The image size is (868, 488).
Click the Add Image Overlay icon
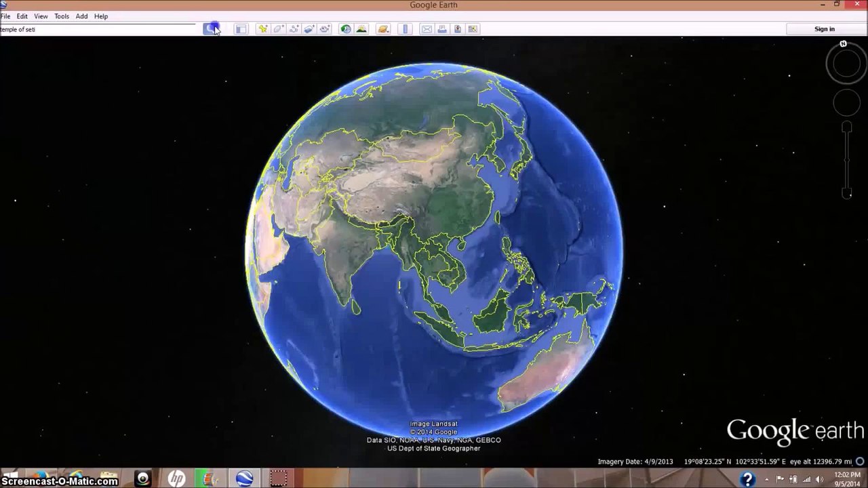pos(309,29)
